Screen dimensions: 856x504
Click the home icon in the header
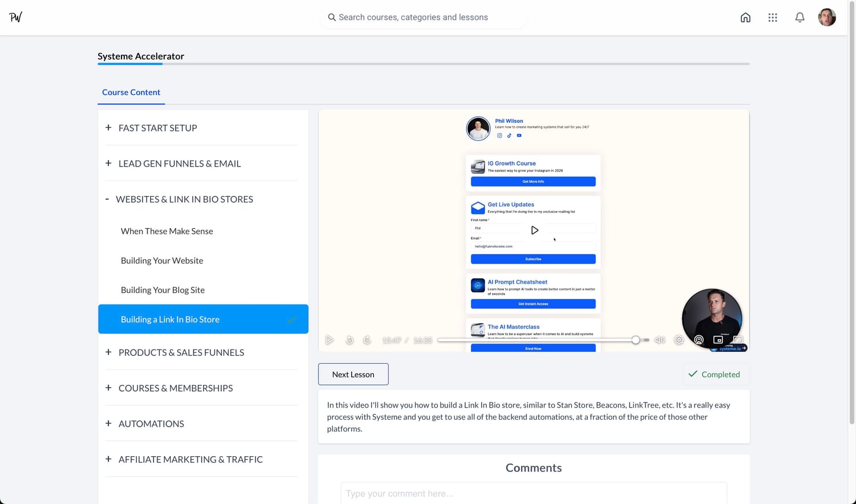[745, 18]
